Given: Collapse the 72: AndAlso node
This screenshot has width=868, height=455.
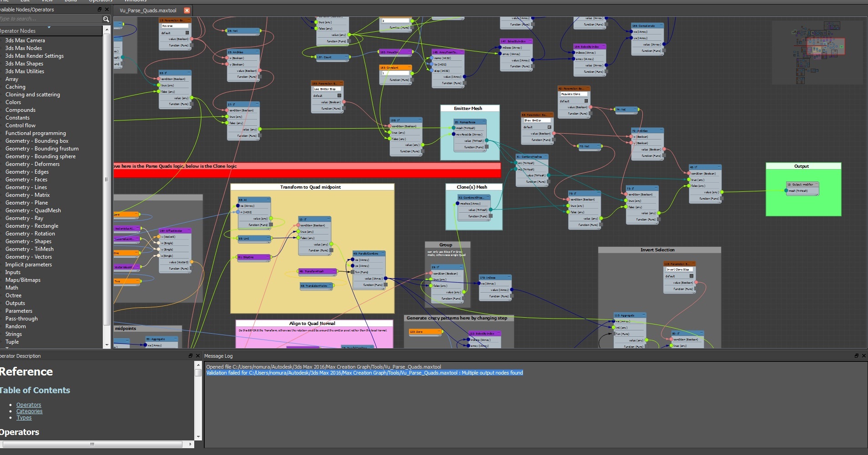Looking at the screenshot, I should point(661,130).
